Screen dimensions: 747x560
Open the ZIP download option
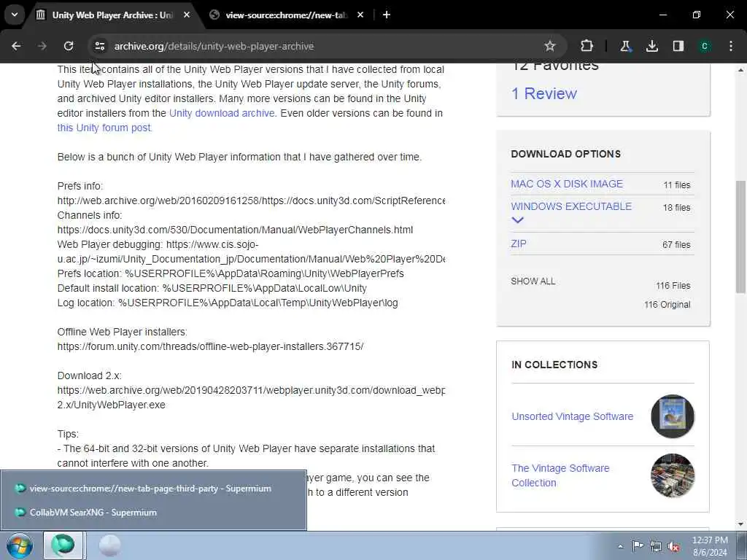519,244
